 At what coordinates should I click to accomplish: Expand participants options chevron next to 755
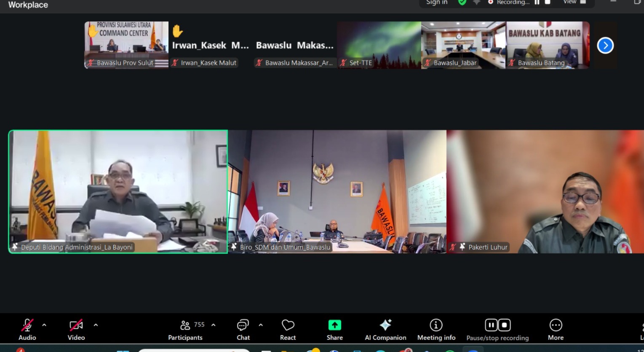pos(213,325)
